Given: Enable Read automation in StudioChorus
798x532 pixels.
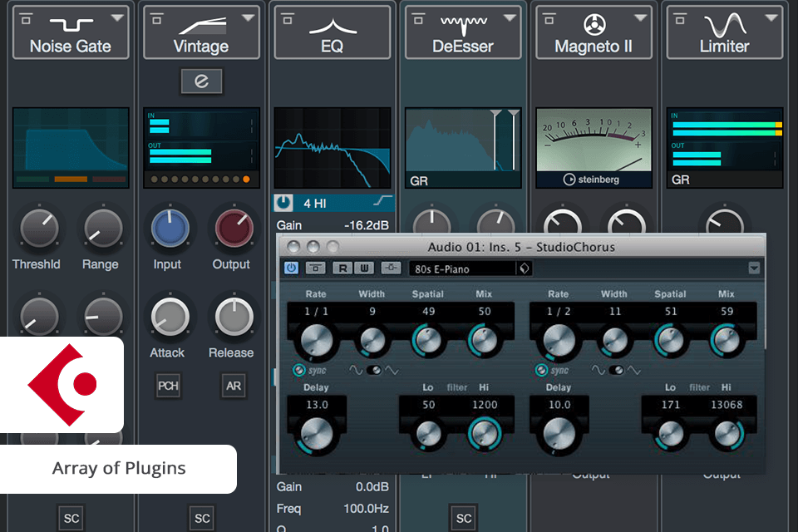Looking at the screenshot, I should click(342, 268).
